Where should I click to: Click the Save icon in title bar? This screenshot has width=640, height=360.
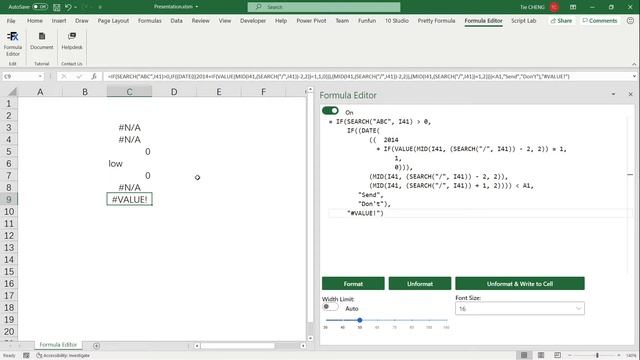(57, 7)
